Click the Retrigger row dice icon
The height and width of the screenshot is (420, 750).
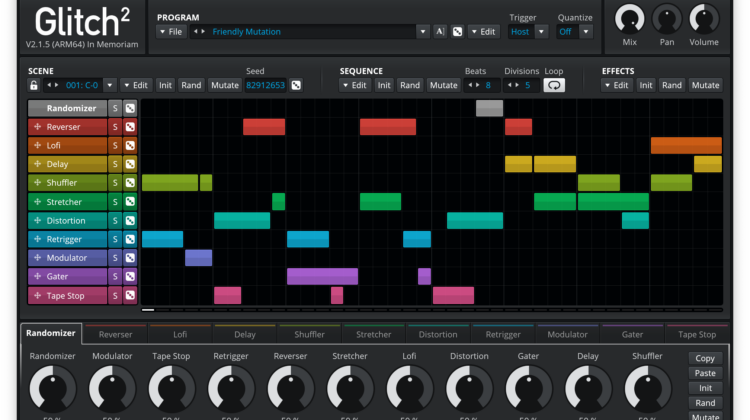pyautogui.click(x=130, y=239)
